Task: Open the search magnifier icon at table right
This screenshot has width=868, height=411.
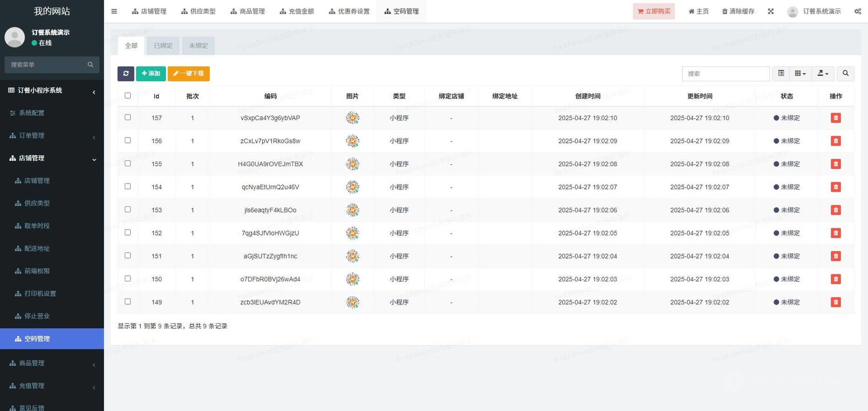Action: [845, 74]
